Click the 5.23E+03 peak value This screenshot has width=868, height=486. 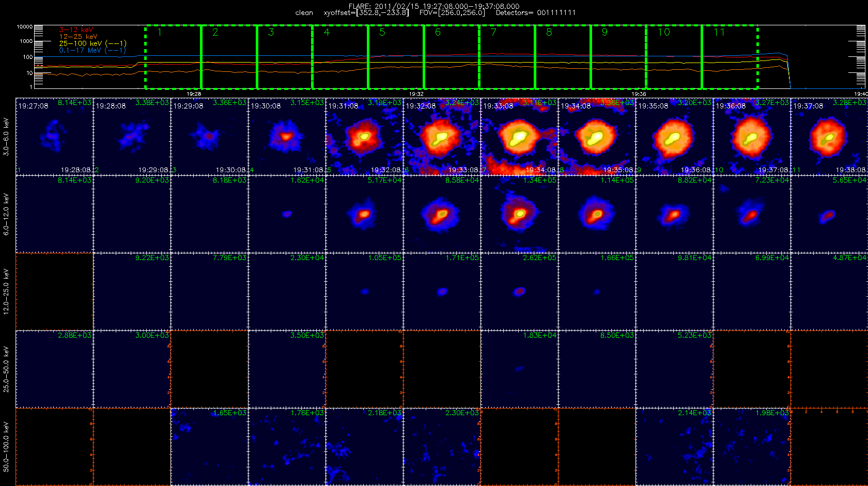(694, 336)
